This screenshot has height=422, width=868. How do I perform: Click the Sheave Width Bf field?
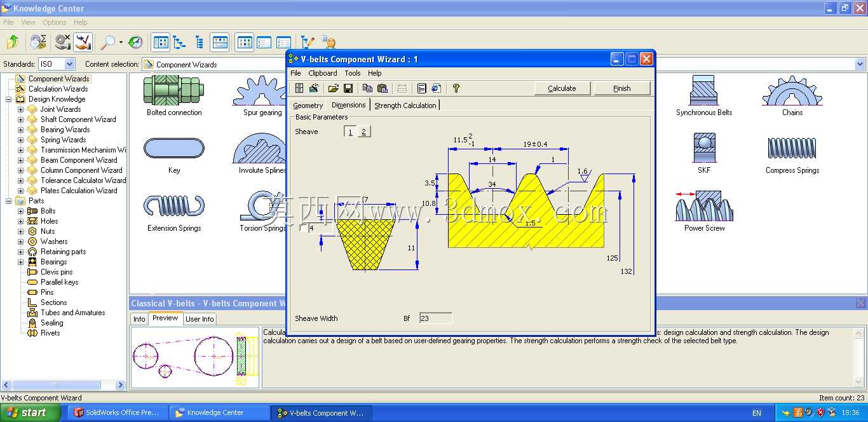tap(436, 318)
